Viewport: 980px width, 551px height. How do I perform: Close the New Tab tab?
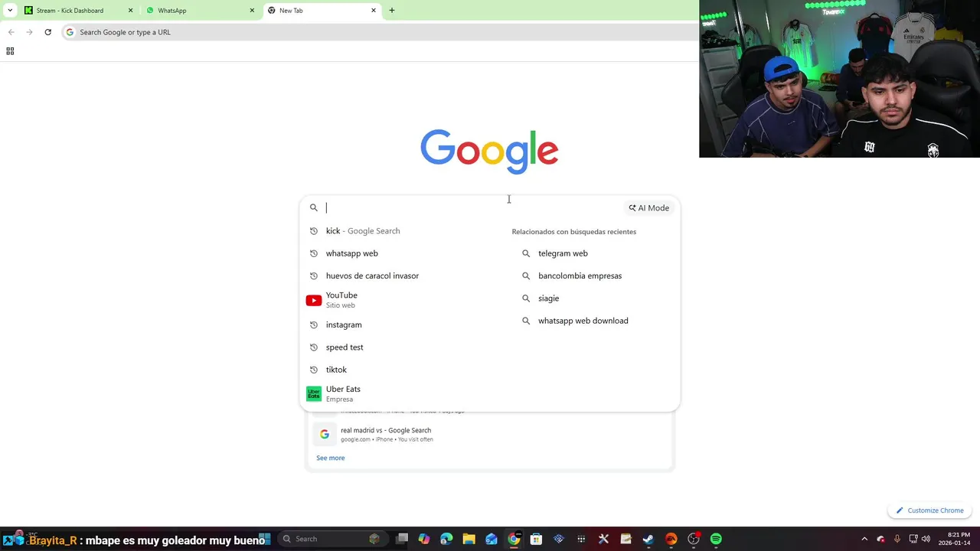[374, 11]
